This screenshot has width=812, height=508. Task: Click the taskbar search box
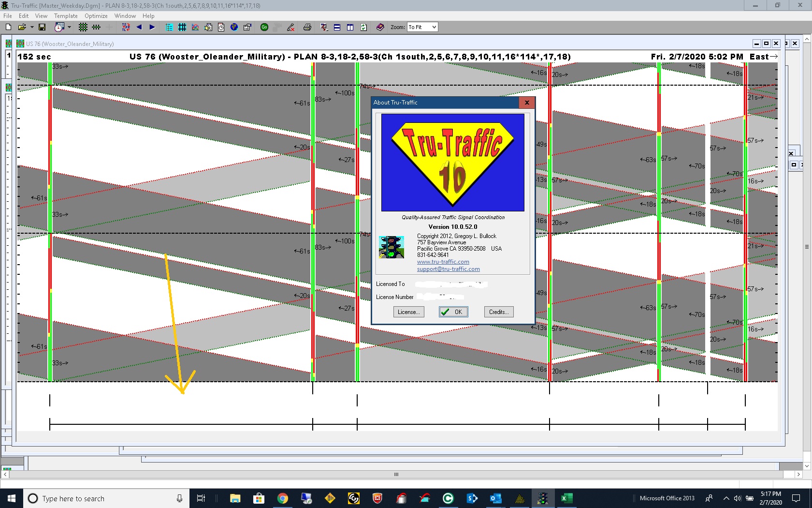[105, 498]
